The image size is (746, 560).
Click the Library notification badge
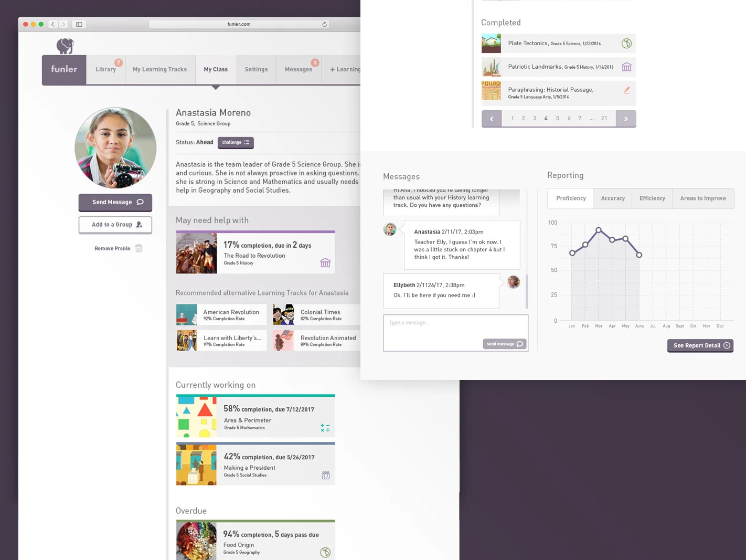click(x=119, y=63)
